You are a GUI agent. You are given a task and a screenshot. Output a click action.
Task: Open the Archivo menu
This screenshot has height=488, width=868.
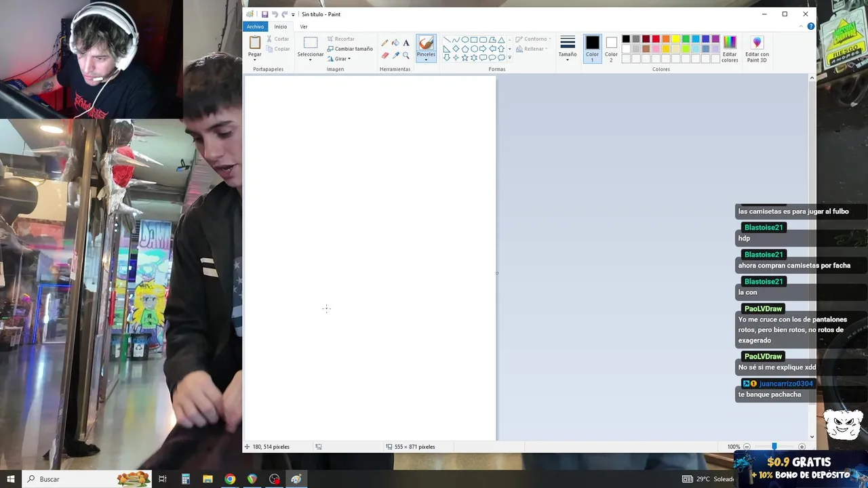[x=256, y=26]
